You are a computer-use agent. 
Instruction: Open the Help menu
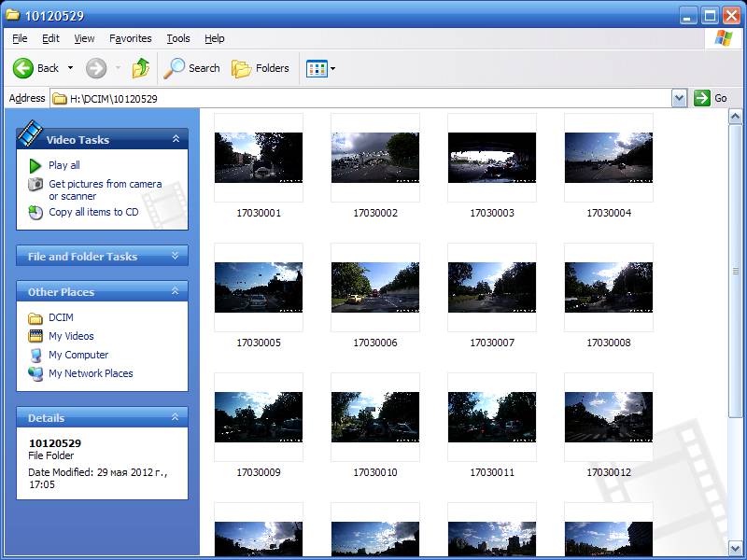(x=215, y=38)
